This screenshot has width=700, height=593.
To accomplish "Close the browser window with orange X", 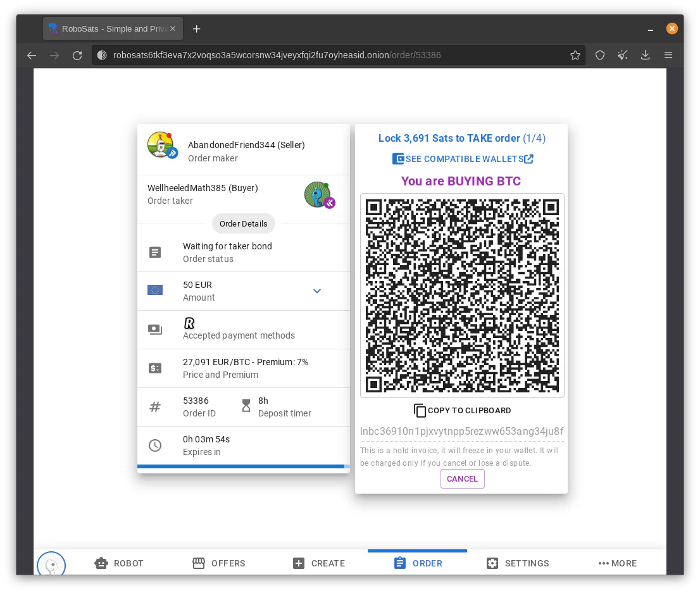I will pos(672,28).
